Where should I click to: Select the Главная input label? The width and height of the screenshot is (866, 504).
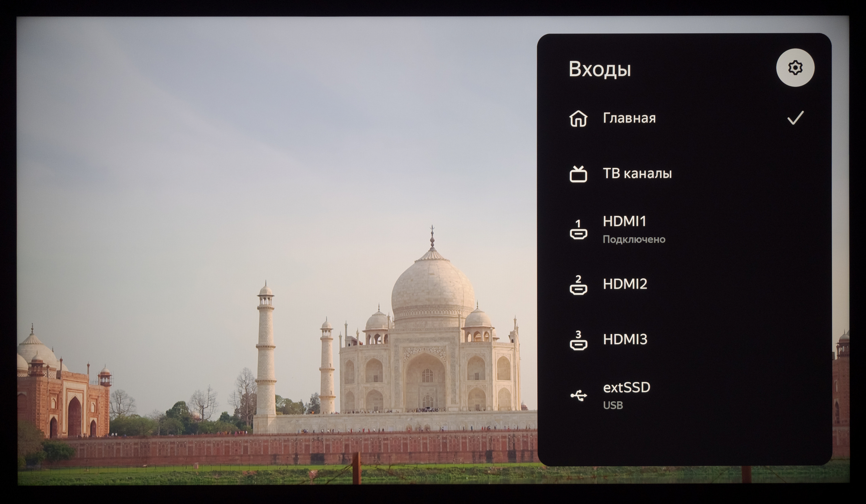[629, 118]
